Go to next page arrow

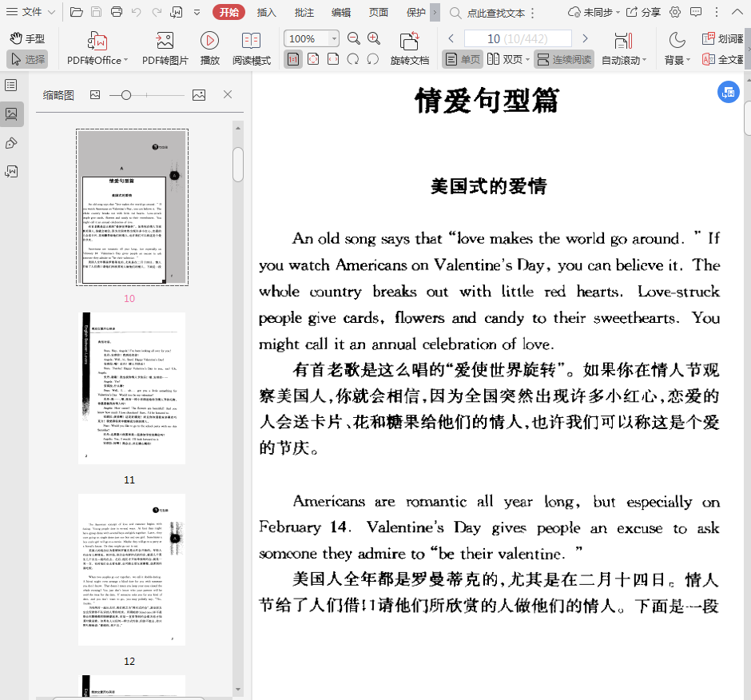coord(585,38)
